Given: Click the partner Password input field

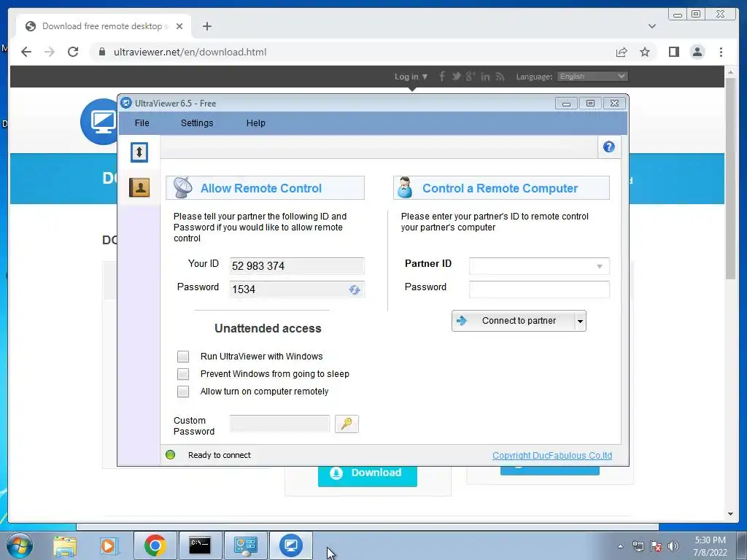Looking at the screenshot, I should pyautogui.click(x=539, y=289).
